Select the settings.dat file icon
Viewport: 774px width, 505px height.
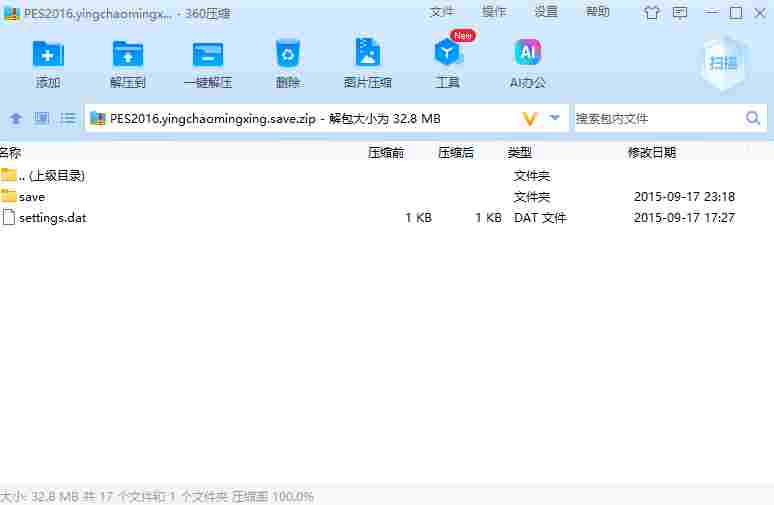pyautogui.click(x=8, y=217)
